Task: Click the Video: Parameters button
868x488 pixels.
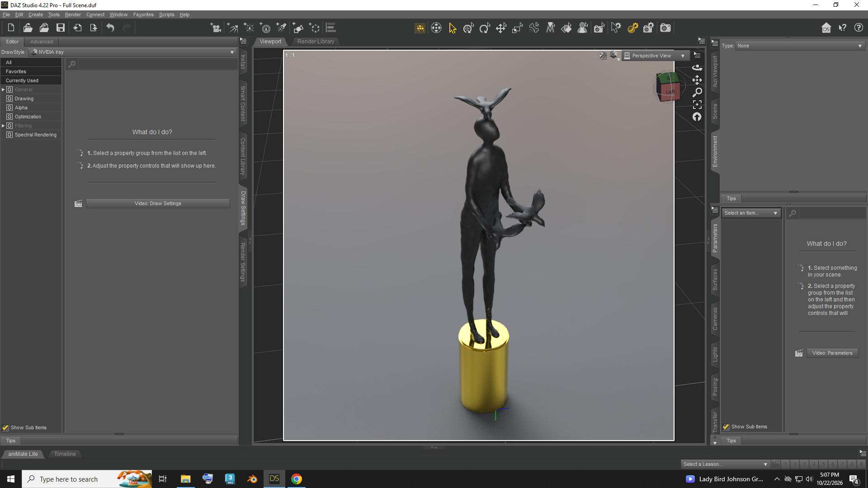Action: tap(832, 353)
